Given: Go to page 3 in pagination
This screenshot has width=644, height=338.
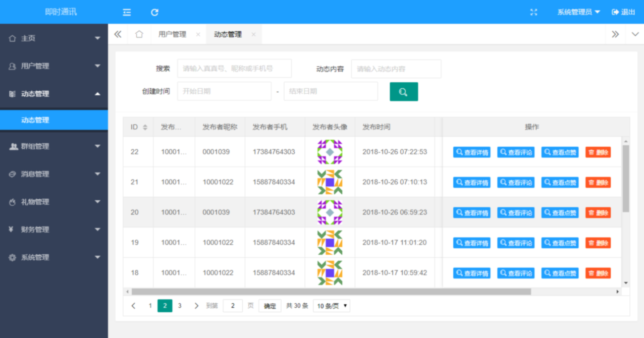Looking at the screenshot, I should [x=180, y=306].
